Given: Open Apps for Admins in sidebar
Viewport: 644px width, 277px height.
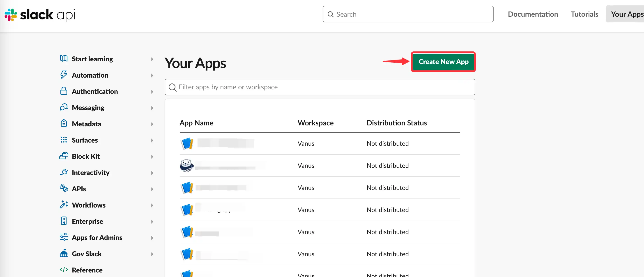Looking at the screenshot, I should coord(97,238).
